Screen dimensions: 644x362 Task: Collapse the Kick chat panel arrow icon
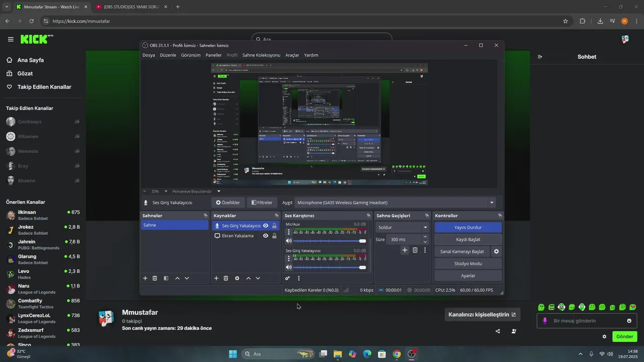coord(540,57)
